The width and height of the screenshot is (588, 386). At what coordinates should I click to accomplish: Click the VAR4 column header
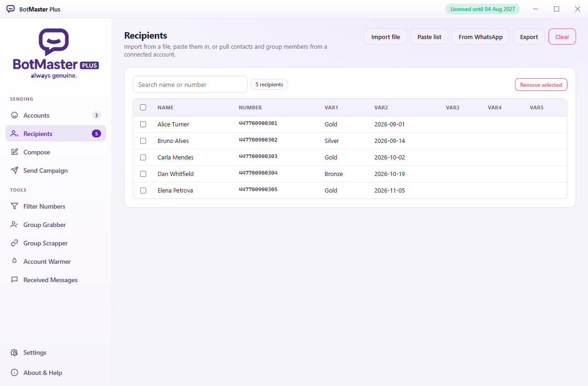495,108
